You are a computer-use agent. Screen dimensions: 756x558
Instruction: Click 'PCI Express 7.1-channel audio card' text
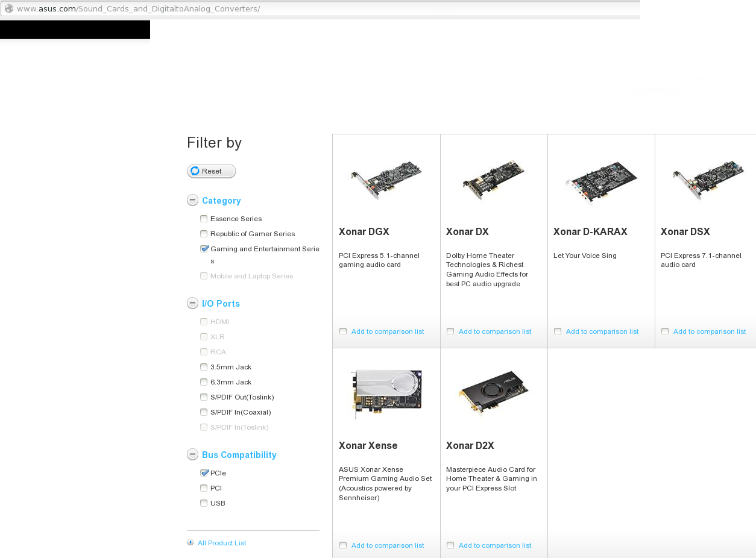coord(701,260)
